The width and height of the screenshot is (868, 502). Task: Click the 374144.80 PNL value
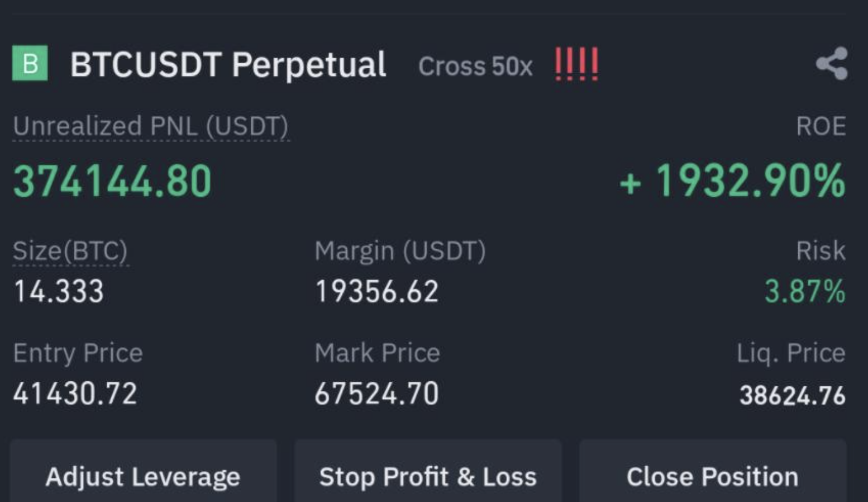pyautogui.click(x=112, y=181)
